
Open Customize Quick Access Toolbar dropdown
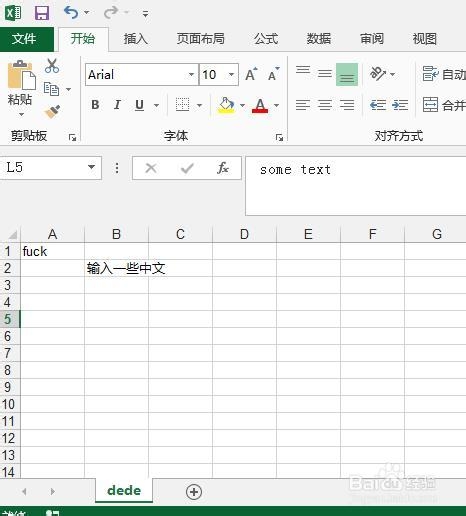[145, 14]
